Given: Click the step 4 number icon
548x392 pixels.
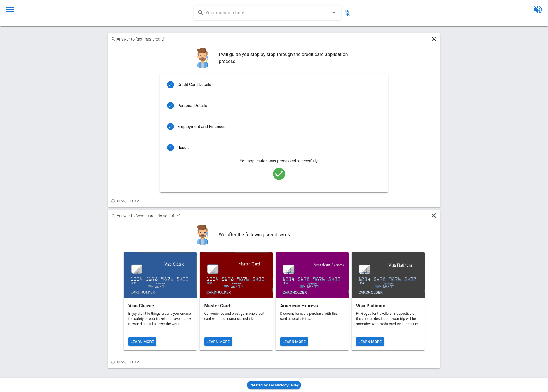Looking at the screenshot, I should pyautogui.click(x=171, y=148).
